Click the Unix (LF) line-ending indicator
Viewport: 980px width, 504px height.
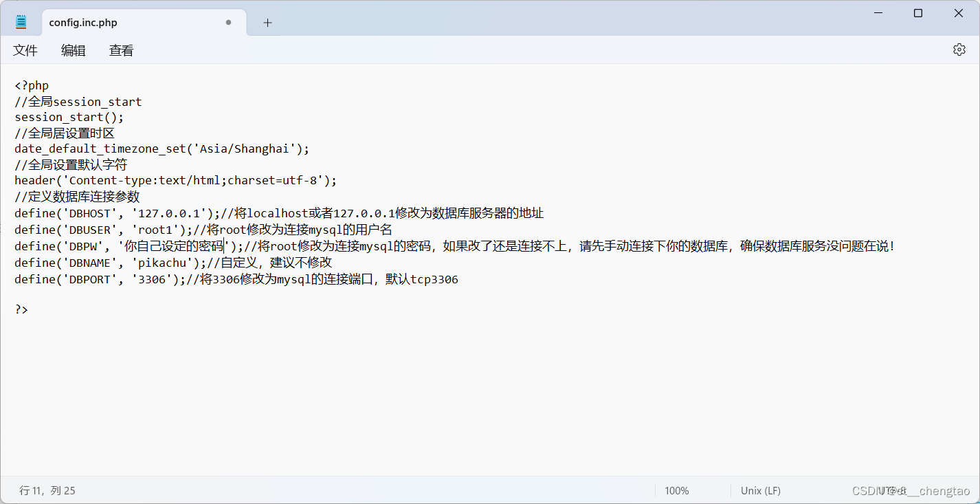tap(760, 490)
